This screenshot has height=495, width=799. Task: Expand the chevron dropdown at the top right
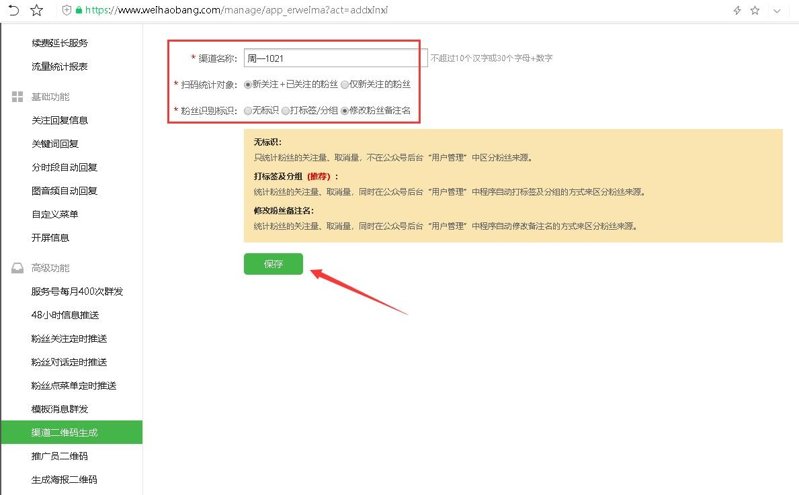point(777,11)
